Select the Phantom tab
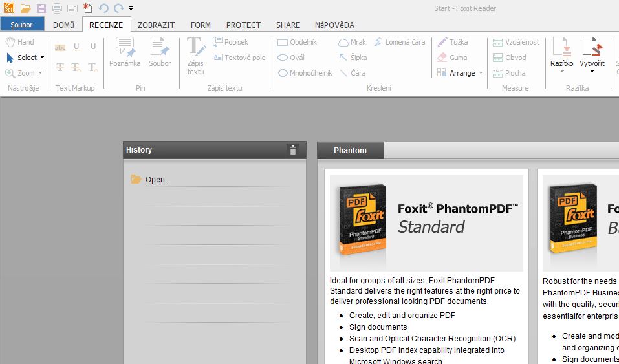The width and height of the screenshot is (619, 364). pyautogui.click(x=350, y=151)
